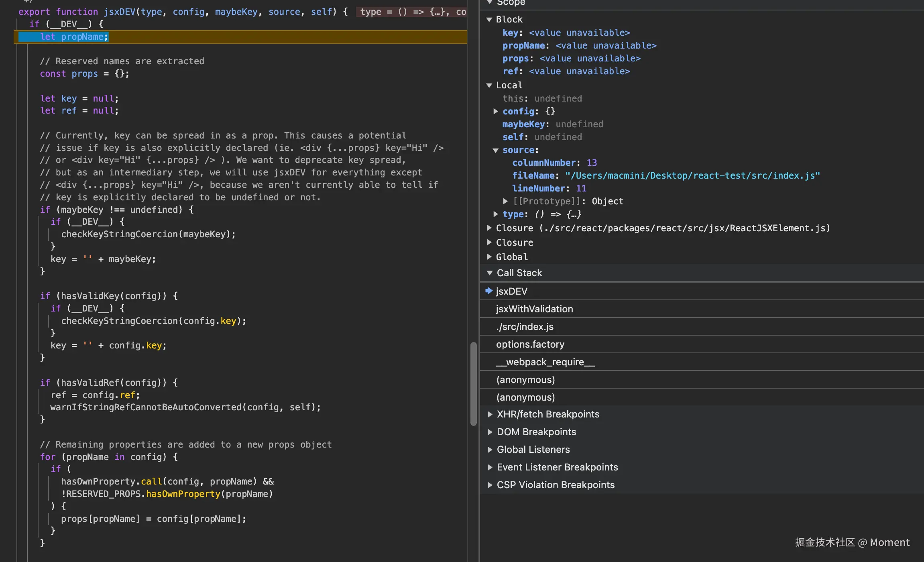Expand the ReactJSXElement.js Closure scope
Viewport: 924px width, 562px height.
click(489, 228)
